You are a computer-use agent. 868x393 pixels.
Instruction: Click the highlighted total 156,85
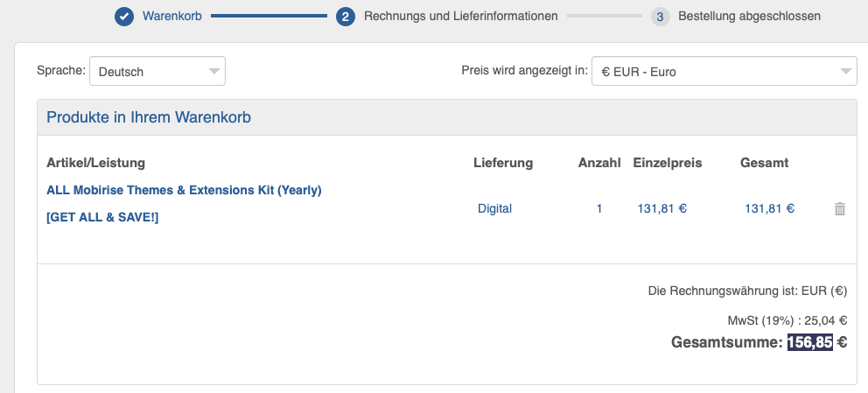[x=809, y=342]
